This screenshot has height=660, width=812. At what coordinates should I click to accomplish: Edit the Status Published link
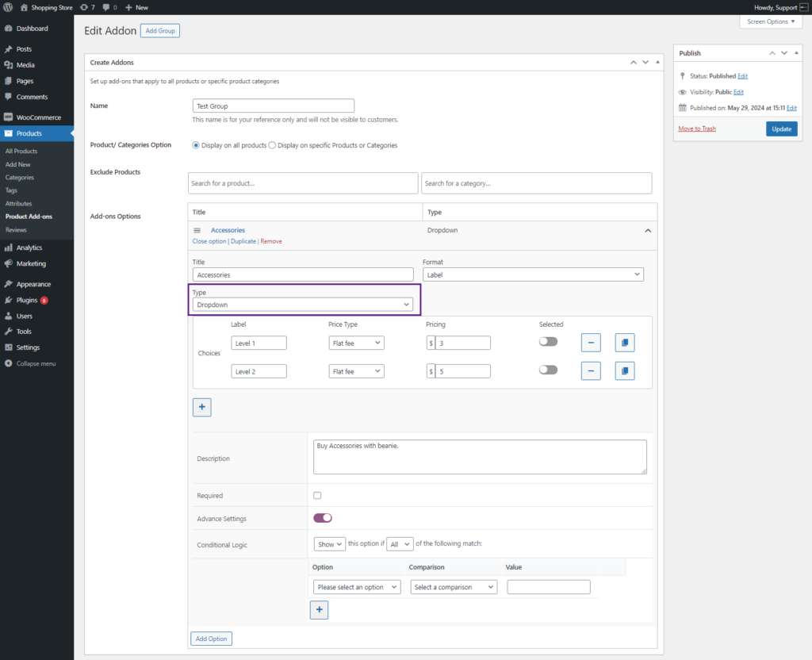click(x=742, y=76)
